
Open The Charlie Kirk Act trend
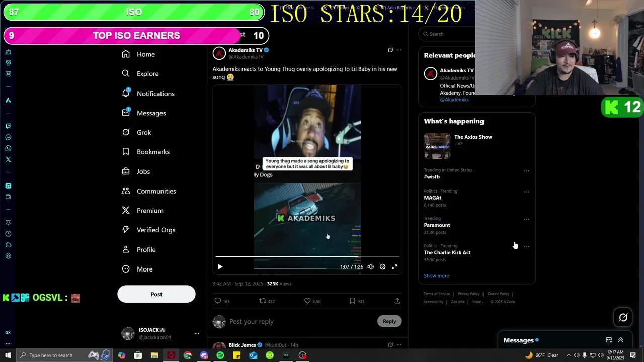[447, 253]
